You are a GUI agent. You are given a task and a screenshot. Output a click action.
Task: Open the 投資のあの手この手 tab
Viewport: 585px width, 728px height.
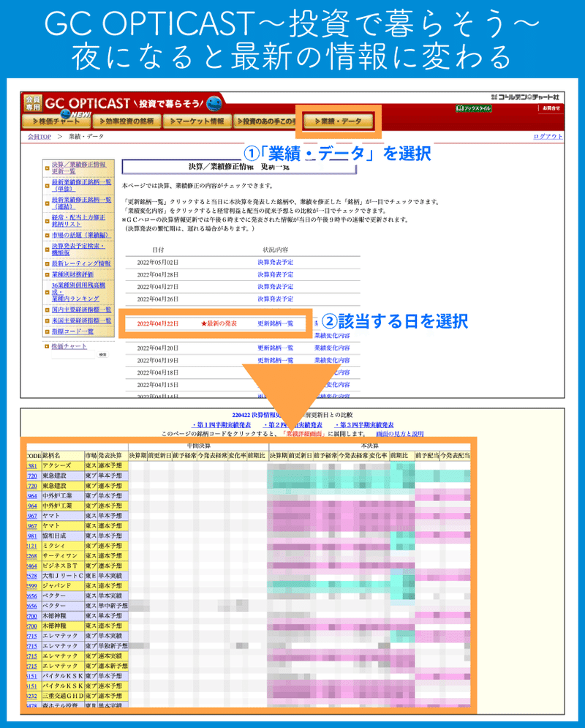click(265, 121)
